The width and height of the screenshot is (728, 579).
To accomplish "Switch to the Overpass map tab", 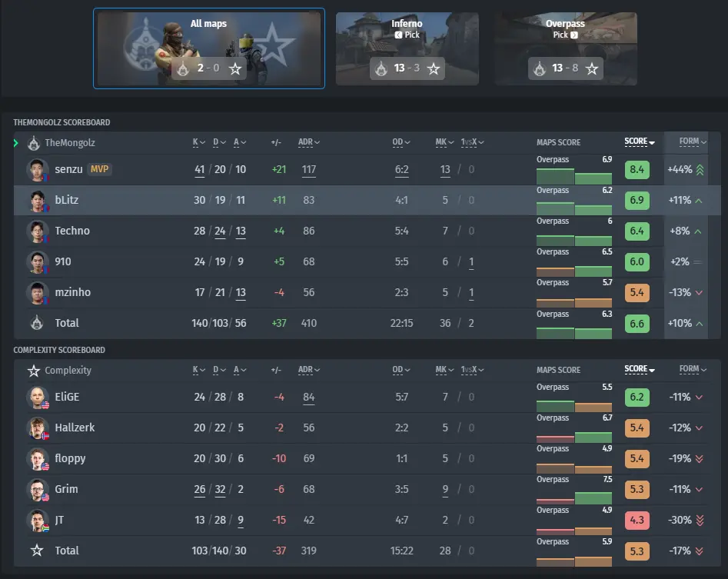I will tap(566, 48).
